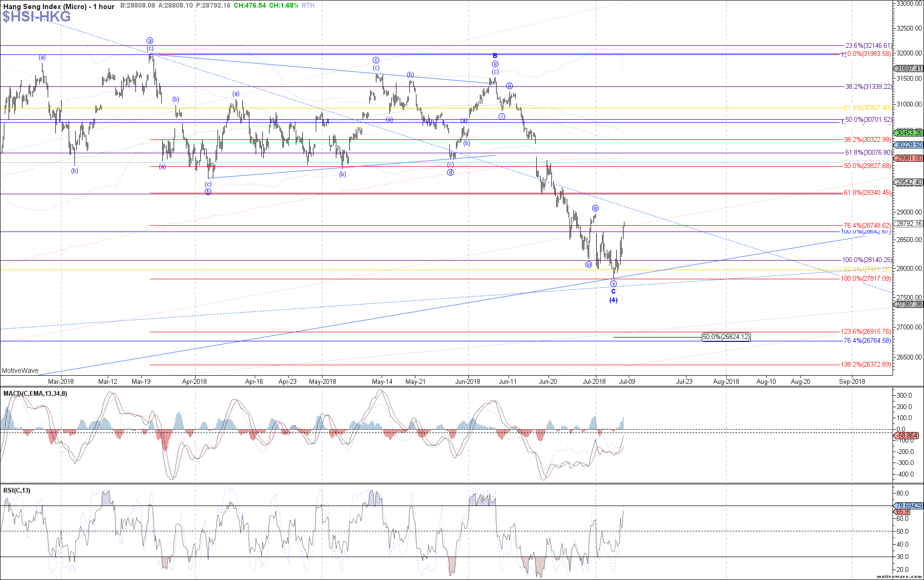This screenshot has height=580, width=924.
Task: Click the RSI(C,13) indicator label
Action: point(17,491)
